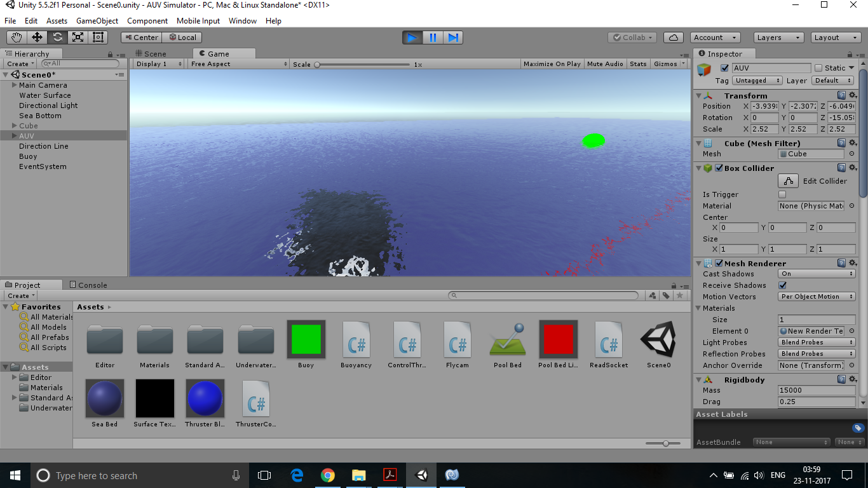This screenshot has width=868, height=488.
Task: Switch to the Scene tab
Action: [x=153, y=53]
